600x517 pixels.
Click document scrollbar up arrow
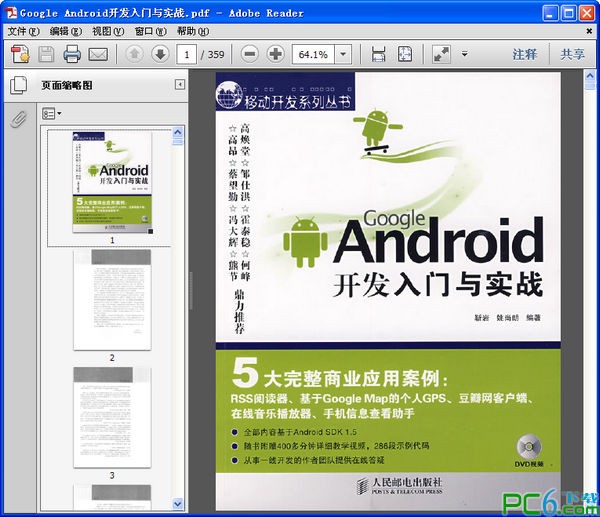(x=590, y=76)
